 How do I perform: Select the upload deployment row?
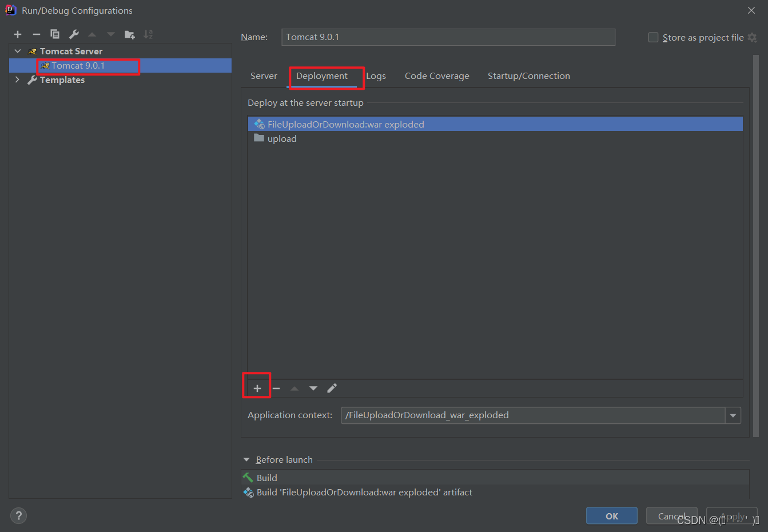click(495, 138)
